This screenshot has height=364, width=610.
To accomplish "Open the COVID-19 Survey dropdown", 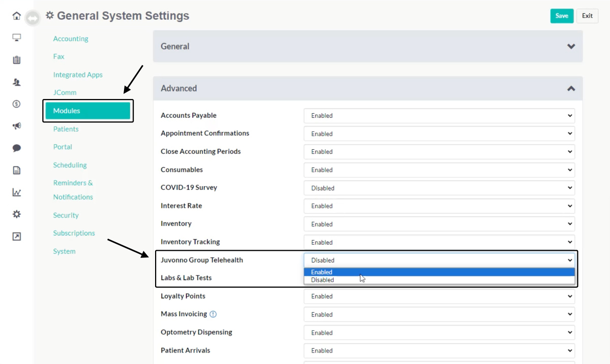I will (439, 188).
